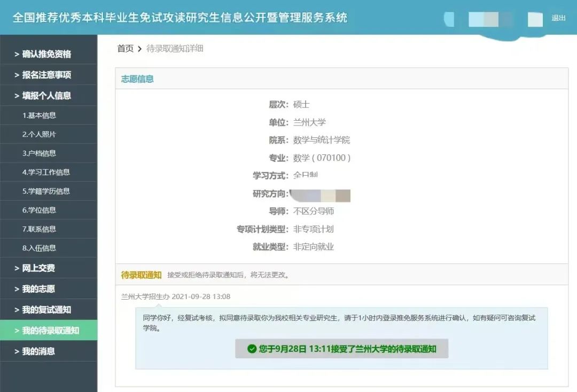Select 2.个人照片 sidebar item

[x=49, y=134]
